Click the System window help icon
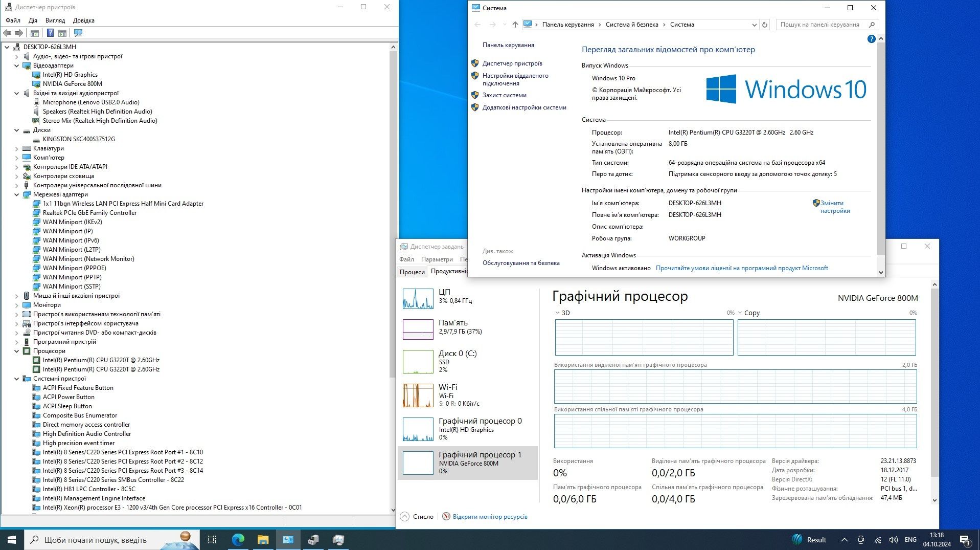Viewport: 980px width, 550px height. coord(872,39)
